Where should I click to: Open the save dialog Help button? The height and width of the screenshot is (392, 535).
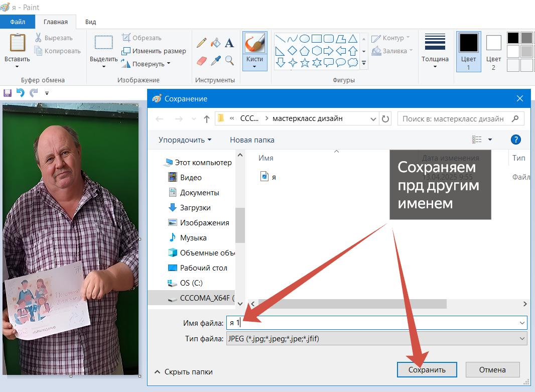pyautogui.click(x=515, y=140)
